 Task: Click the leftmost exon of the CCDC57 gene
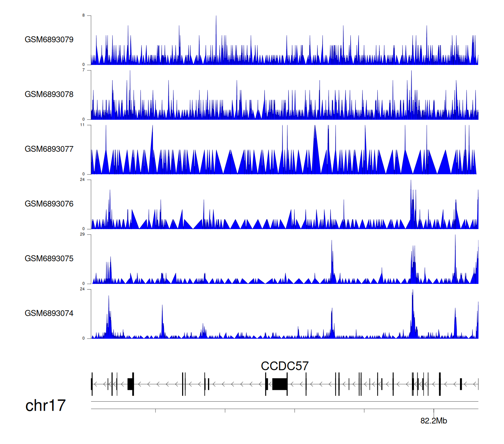(x=92, y=384)
